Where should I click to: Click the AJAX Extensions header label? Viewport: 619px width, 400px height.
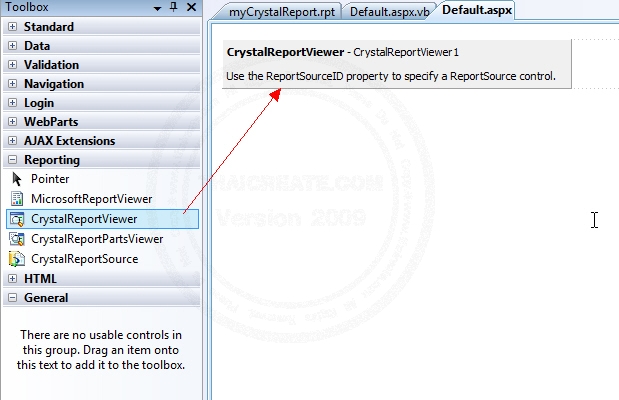point(69,140)
